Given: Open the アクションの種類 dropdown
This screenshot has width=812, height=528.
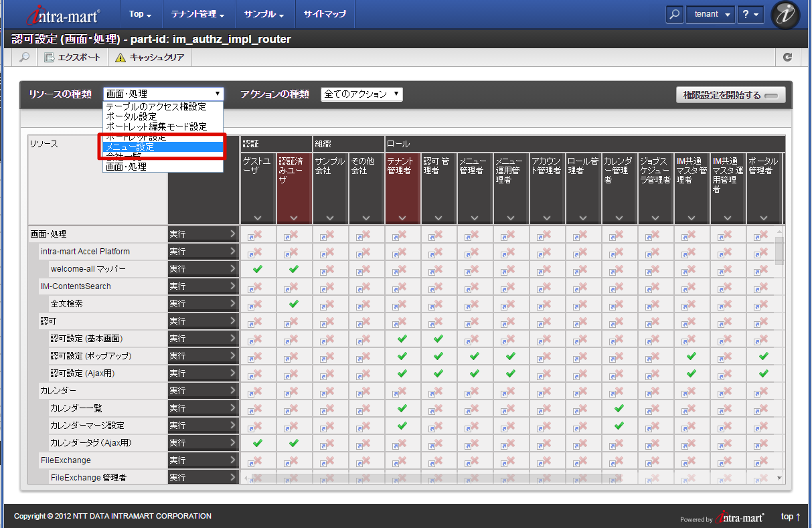Looking at the screenshot, I should tap(361, 94).
